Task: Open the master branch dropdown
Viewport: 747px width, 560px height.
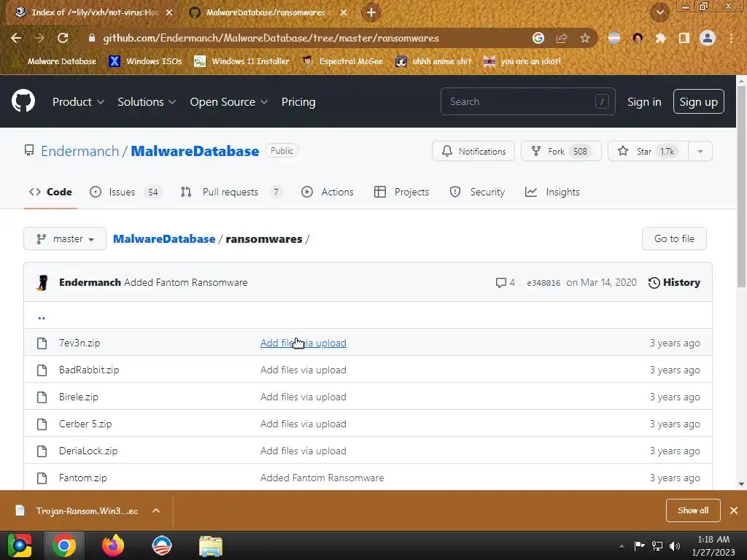Action: point(65,238)
